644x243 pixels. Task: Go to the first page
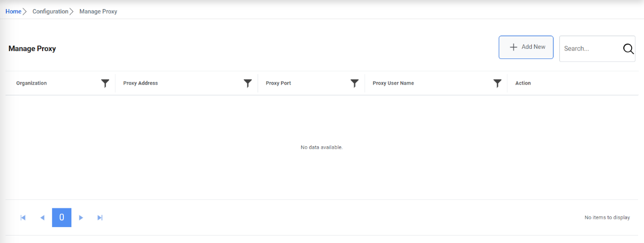point(23,217)
